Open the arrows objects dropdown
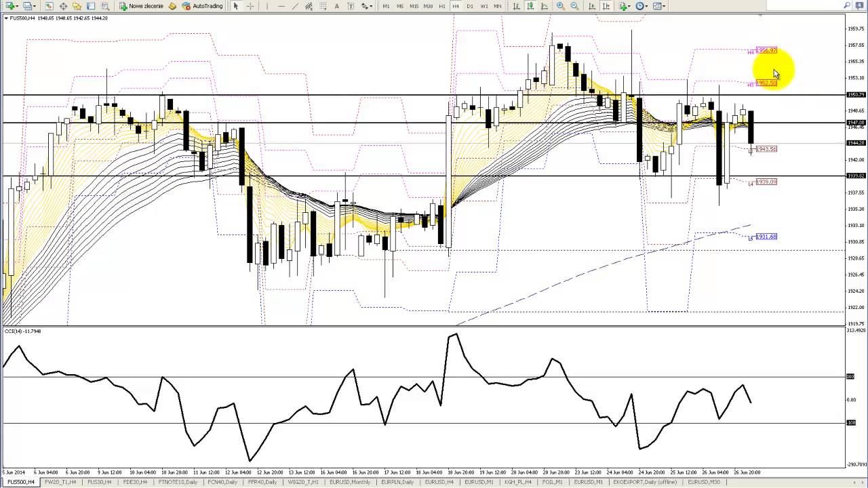Viewport: 868px width, 488px height. tap(366, 6)
